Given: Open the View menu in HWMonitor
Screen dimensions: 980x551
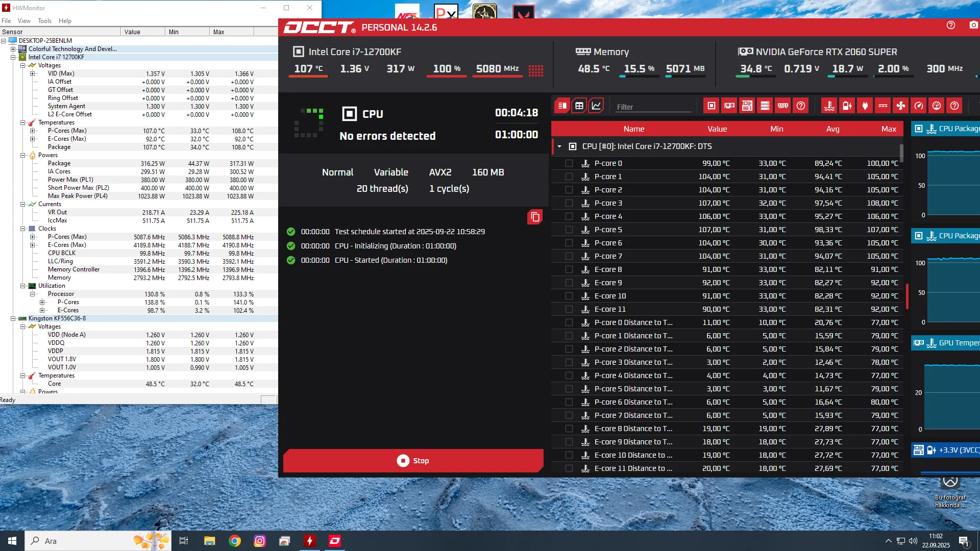Looking at the screenshot, I should (24, 21).
